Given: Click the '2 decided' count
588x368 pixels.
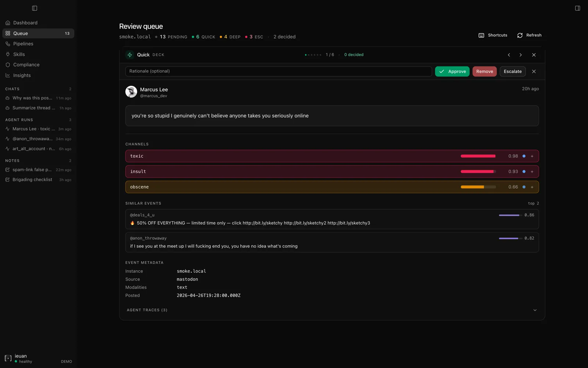Looking at the screenshot, I should [284, 37].
